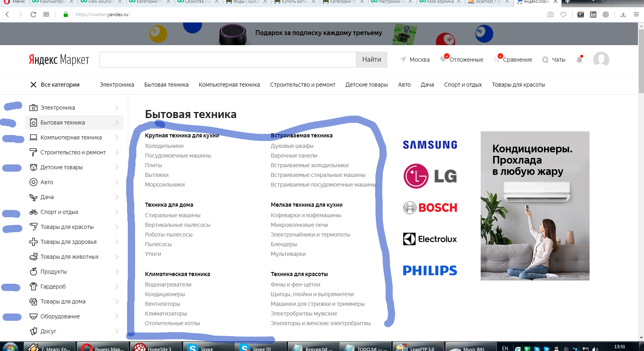Click the Windows Start button
The image size is (644, 351).
coord(10,347)
